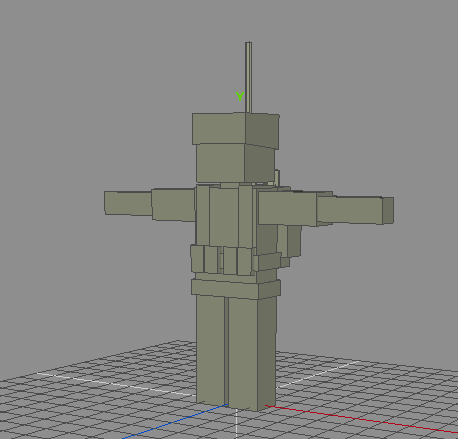Select the helmet block on the head
Image resolution: width=458 pixels, height=439 pixels.
click(236, 129)
